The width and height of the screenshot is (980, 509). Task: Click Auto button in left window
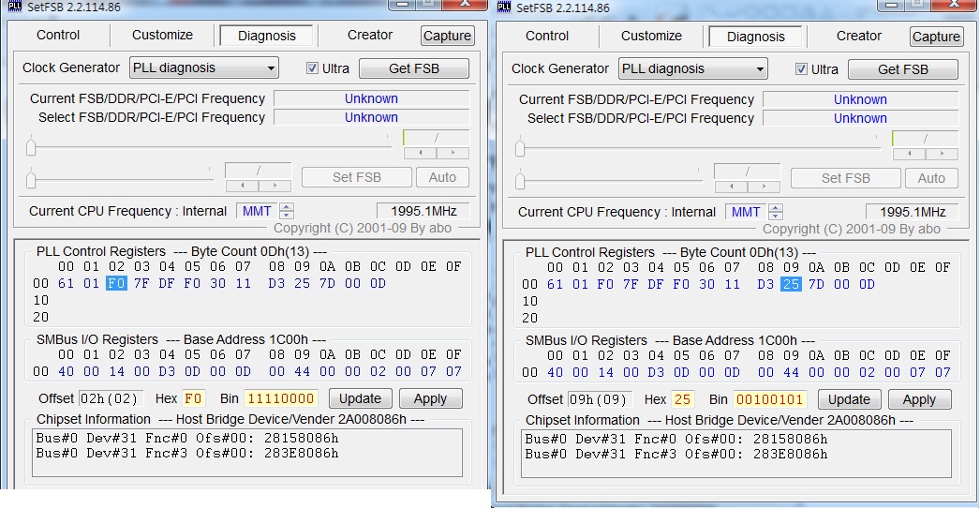(x=442, y=177)
